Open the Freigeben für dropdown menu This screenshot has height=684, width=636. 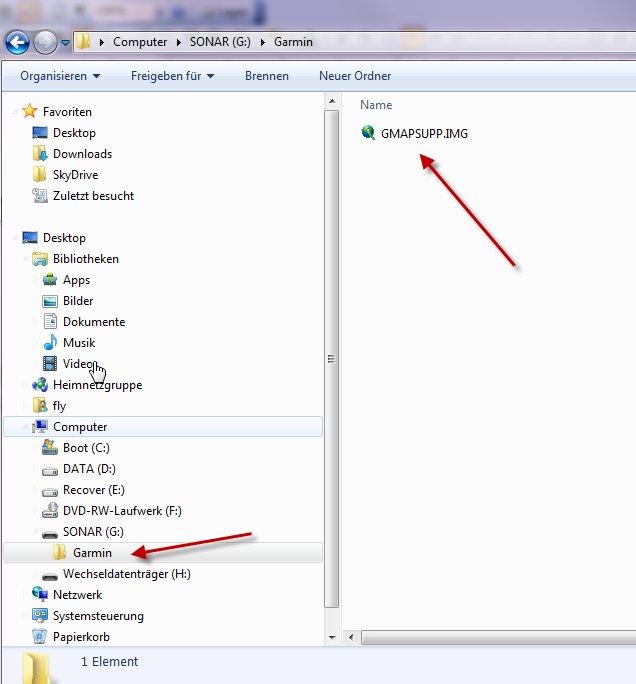172,76
